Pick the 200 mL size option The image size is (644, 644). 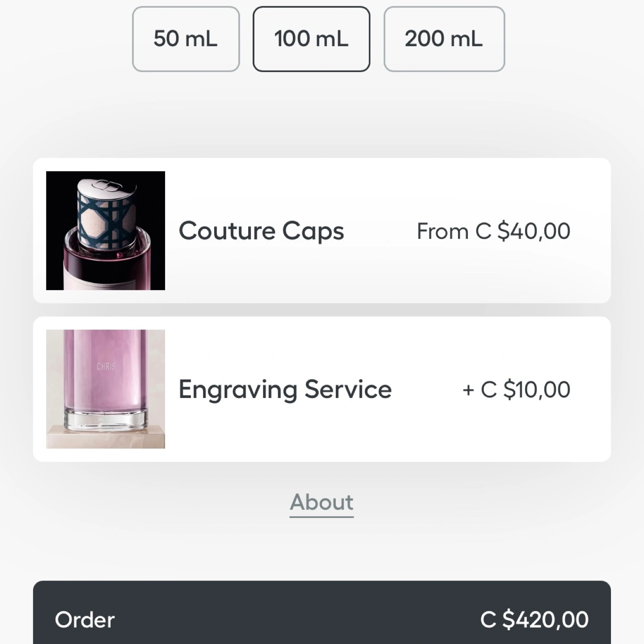point(444,39)
